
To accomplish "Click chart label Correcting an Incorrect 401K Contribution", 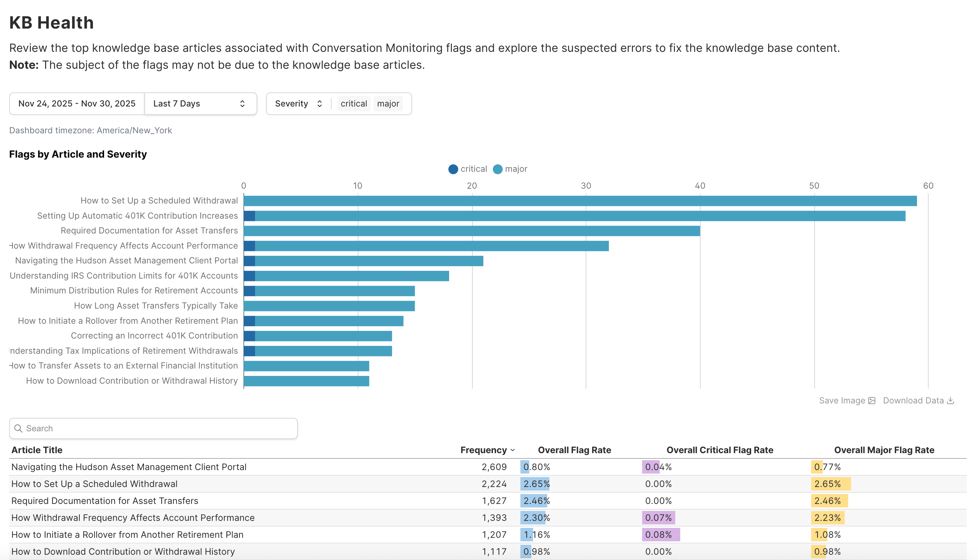I will coord(154,336).
